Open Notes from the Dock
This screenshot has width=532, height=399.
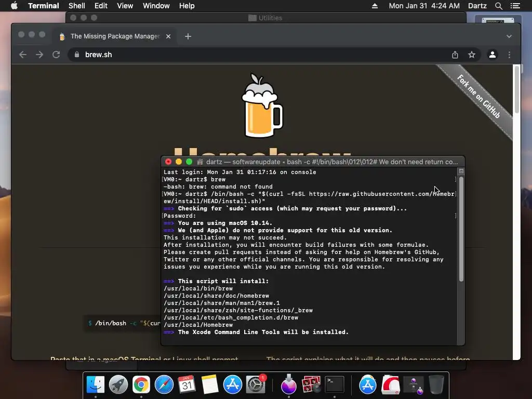tap(210, 384)
